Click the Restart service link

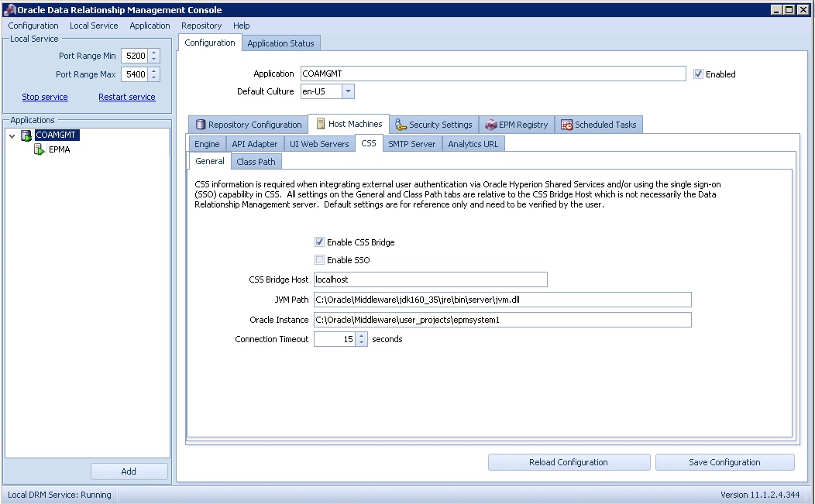[x=127, y=98]
